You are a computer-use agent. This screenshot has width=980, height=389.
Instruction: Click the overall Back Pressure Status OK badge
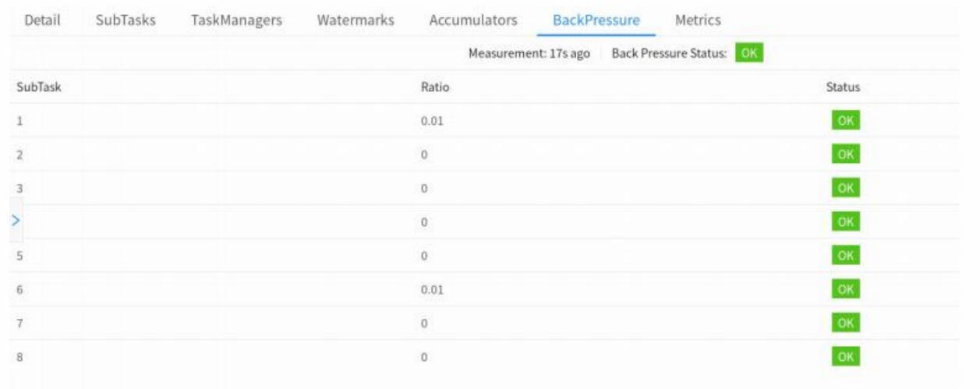(x=750, y=54)
